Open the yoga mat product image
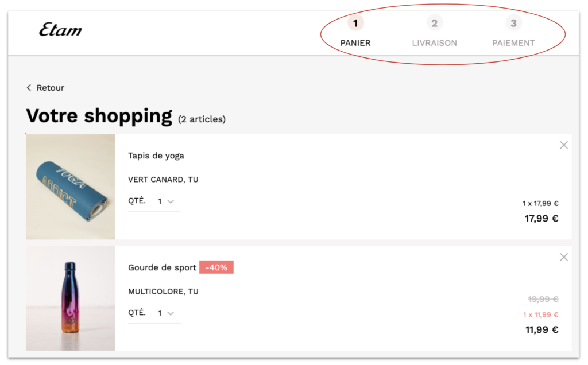Viewport: 588px width, 365px height. [x=71, y=187]
